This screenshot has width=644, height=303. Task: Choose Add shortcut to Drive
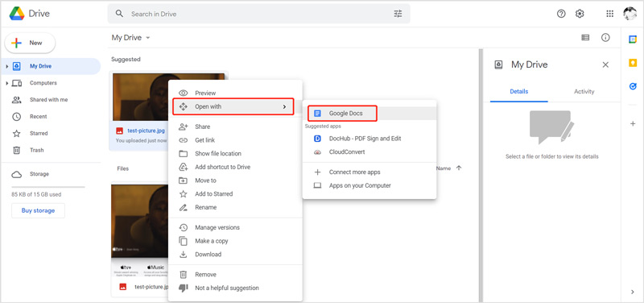click(x=235, y=167)
